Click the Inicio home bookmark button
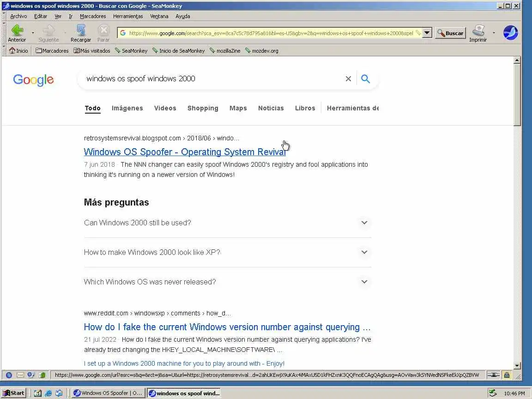Viewport: 532px width, 399px height. click(x=18, y=50)
